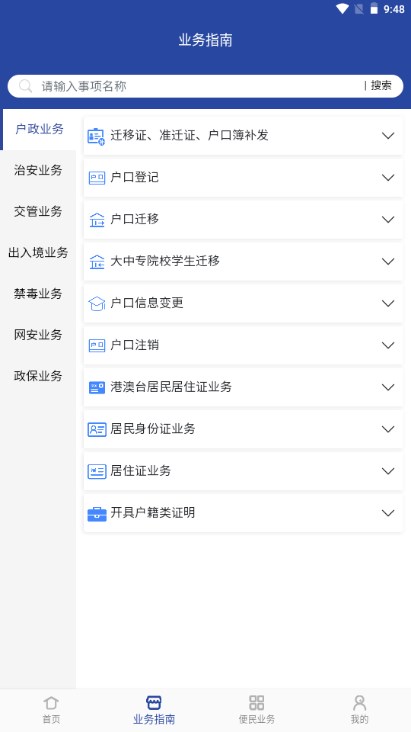Expand the 户口注销 chevron
411x732 pixels.
click(x=388, y=345)
